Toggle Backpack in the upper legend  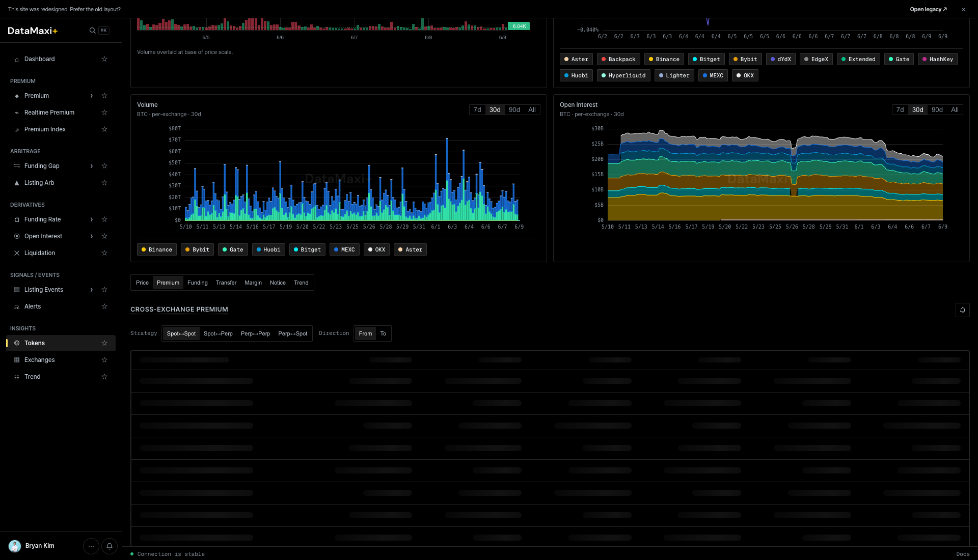[x=618, y=59]
